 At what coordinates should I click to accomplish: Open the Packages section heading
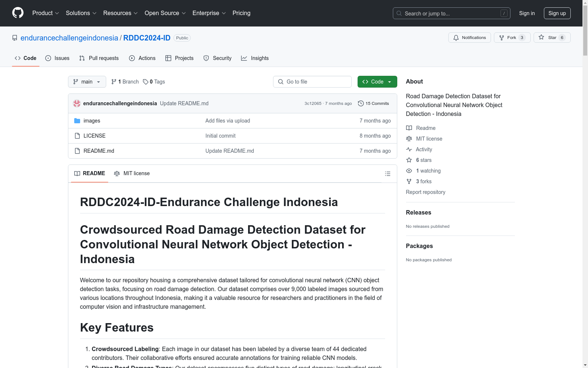pyautogui.click(x=419, y=246)
